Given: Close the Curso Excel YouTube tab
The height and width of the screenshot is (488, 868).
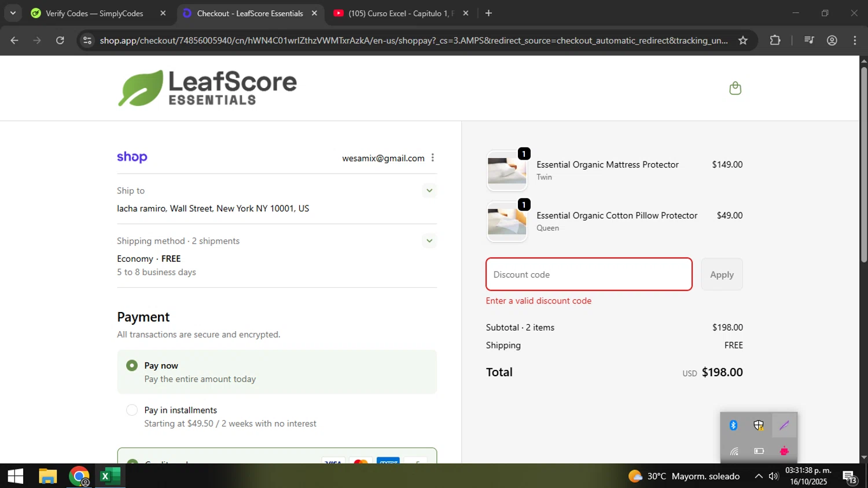Looking at the screenshot, I should click(x=466, y=13).
